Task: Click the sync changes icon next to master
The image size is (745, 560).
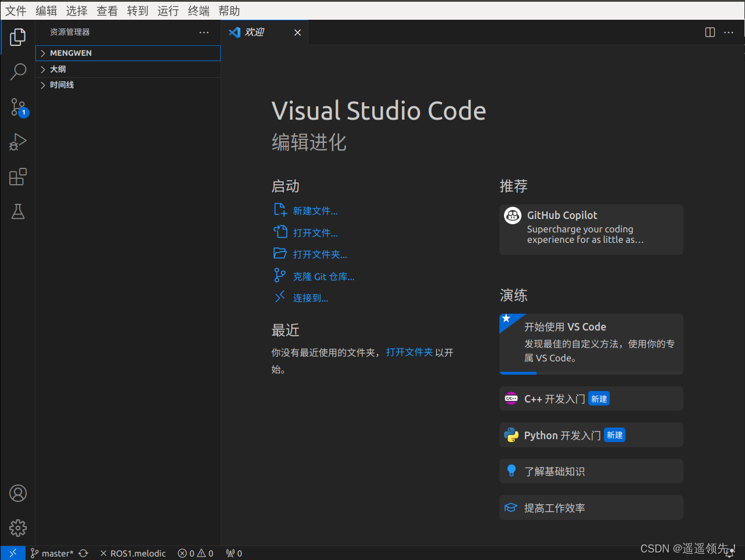Action: click(x=83, y=553)
